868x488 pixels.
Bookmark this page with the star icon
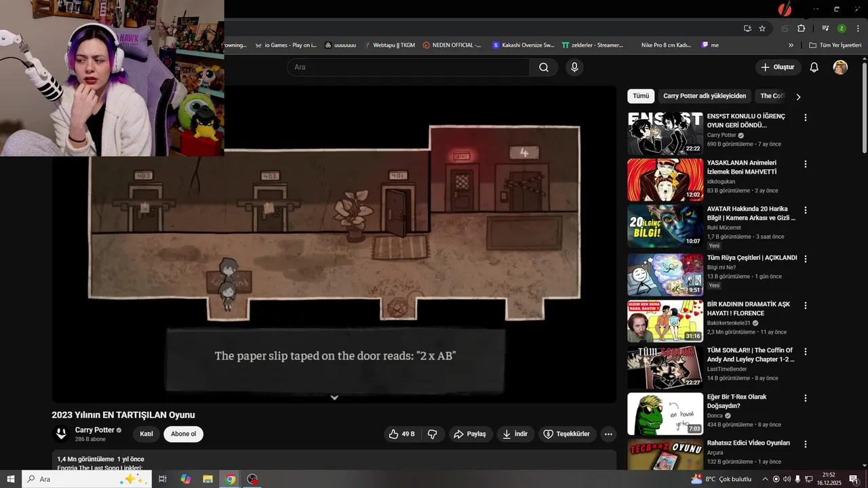(762, 28)
